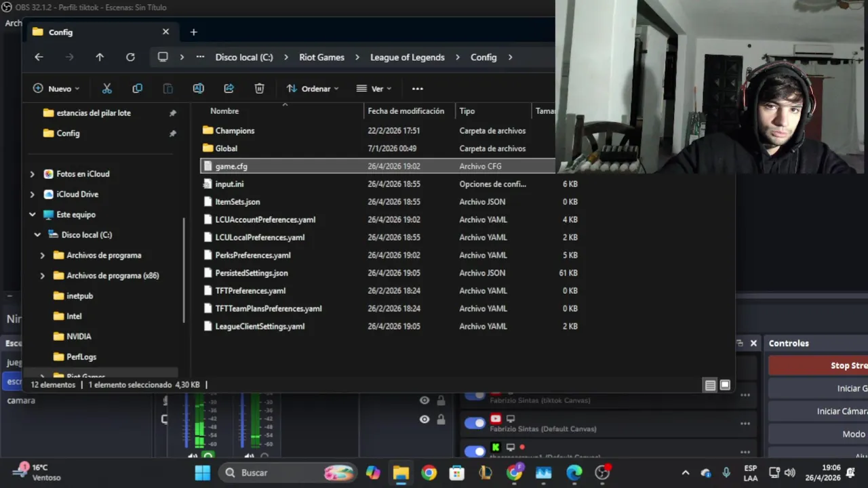Delete selected file with trash icon
The image size is (868, 488).
point(259,89)
